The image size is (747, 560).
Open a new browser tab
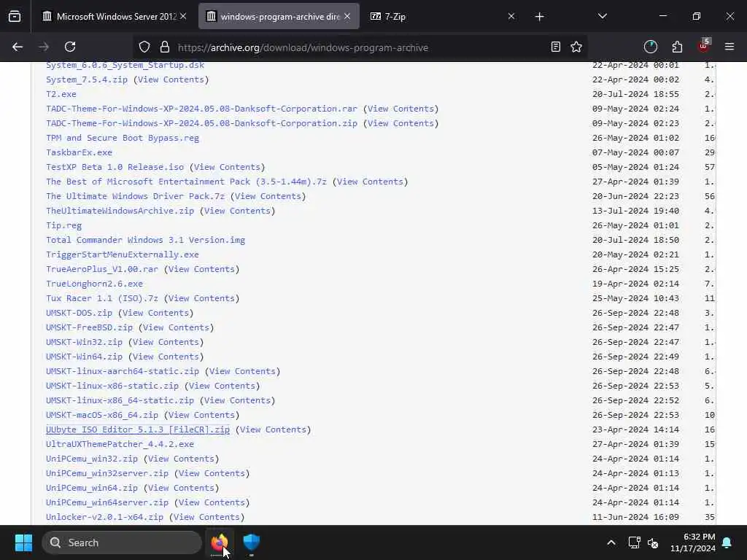(x=539, y=17)
